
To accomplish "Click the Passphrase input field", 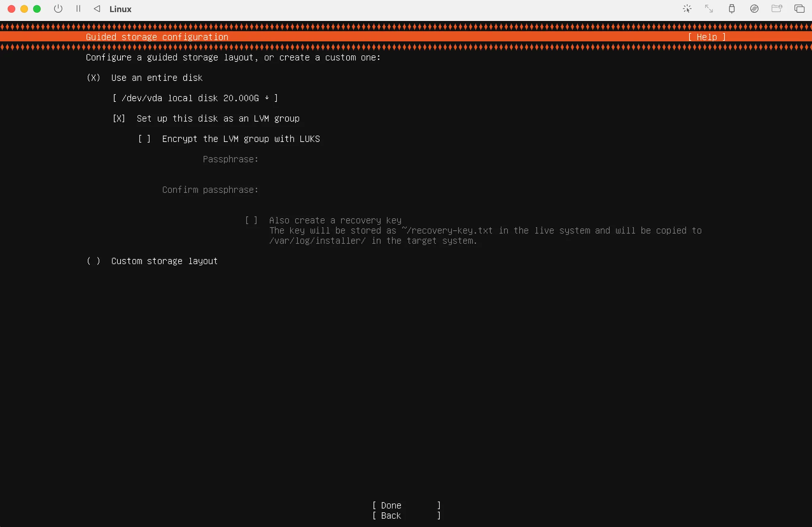I will 357,159.
